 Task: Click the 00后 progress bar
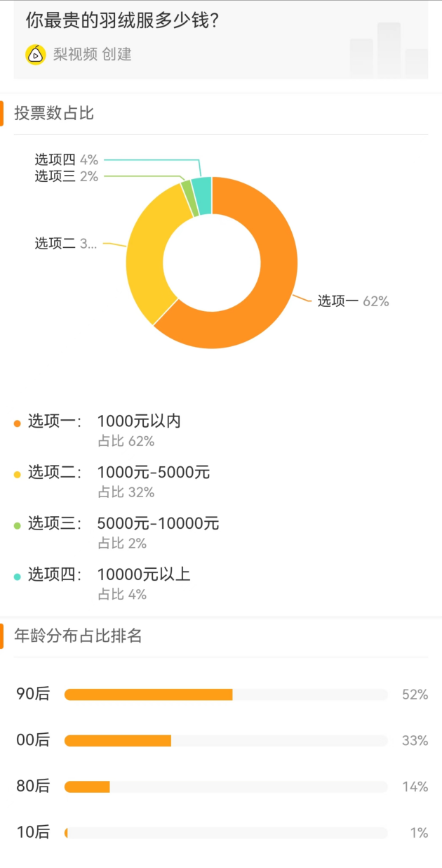[226, 741]
